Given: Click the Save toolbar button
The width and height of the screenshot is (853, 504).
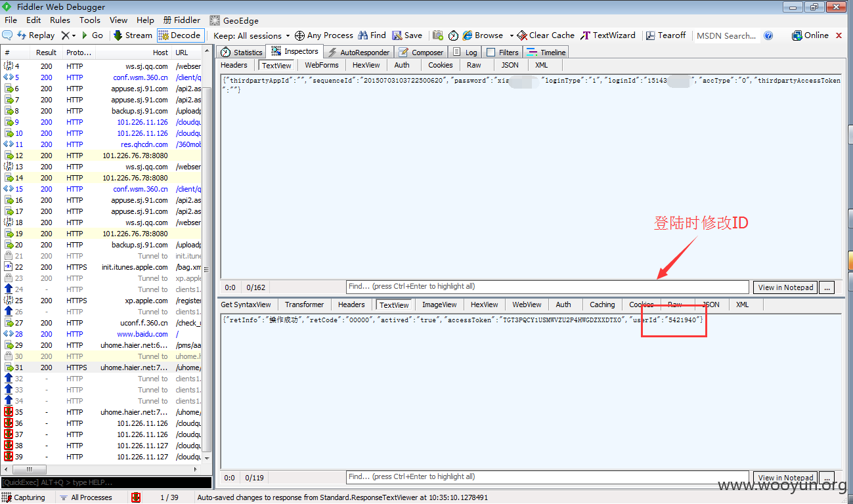Looking at the screenshot, I should pos(407,35).
